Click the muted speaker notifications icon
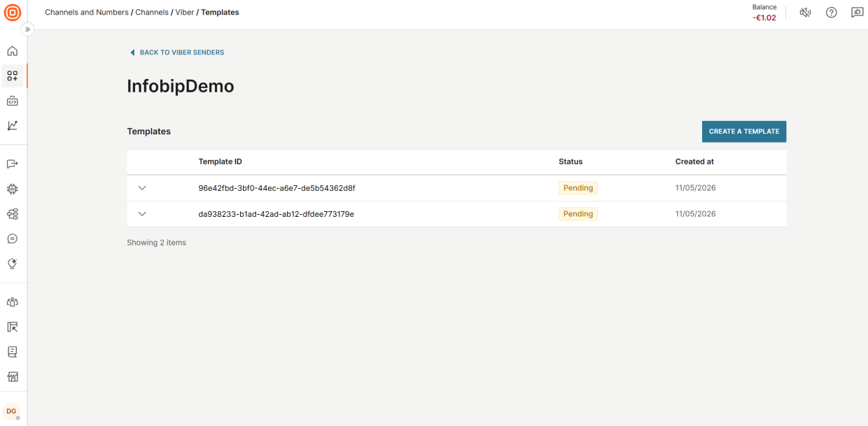This screenshot has height=426, width=868. (805, 13)
